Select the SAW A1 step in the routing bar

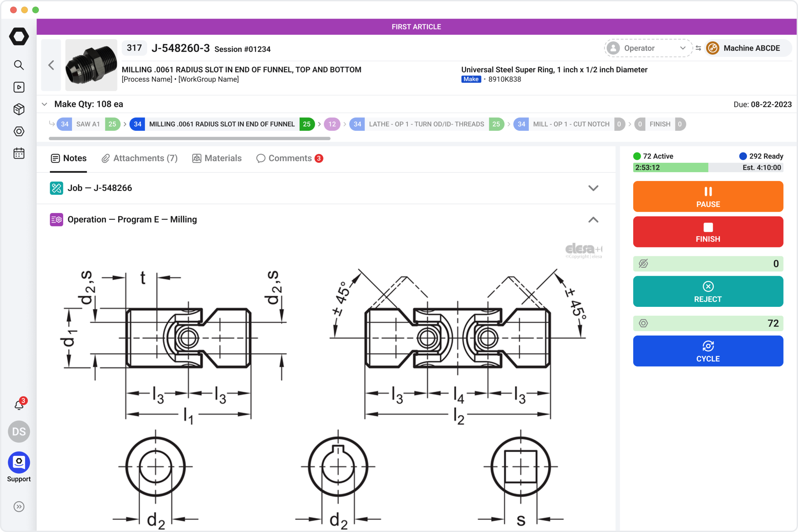tap(88, 124)
